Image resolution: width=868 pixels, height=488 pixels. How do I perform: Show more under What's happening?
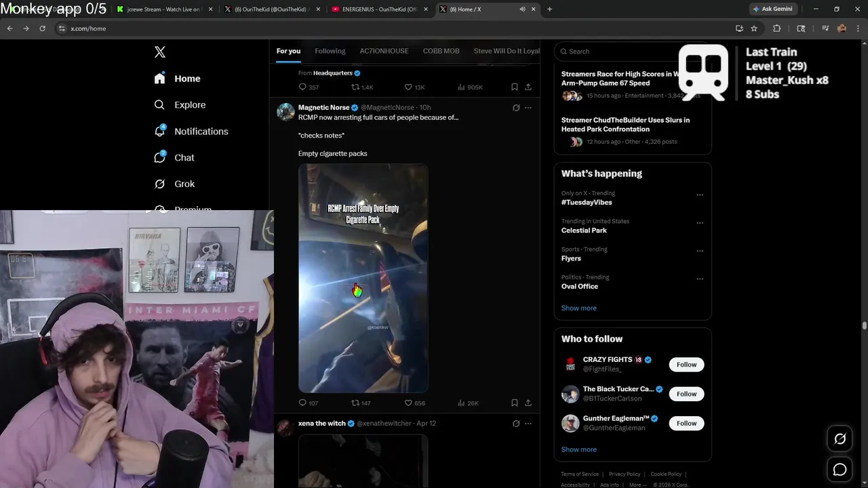[x=579, y=308]
